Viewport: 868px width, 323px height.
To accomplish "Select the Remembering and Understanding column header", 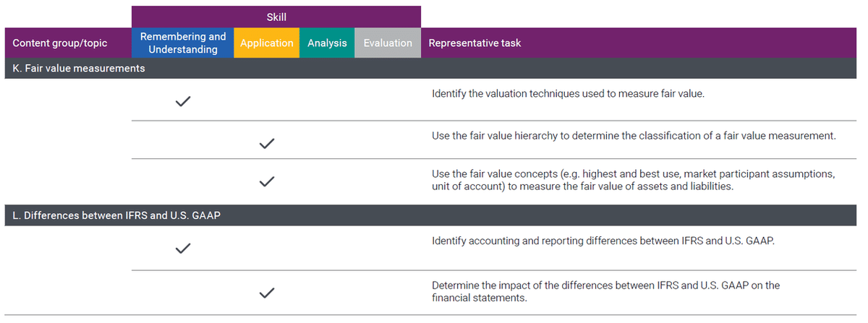I will click(182, 43).
